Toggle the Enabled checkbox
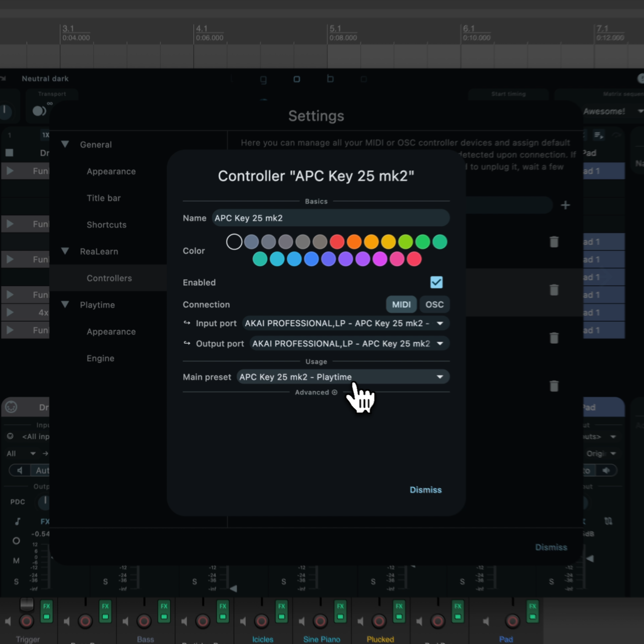Viewport: 644px width, 644px height. 436,282
